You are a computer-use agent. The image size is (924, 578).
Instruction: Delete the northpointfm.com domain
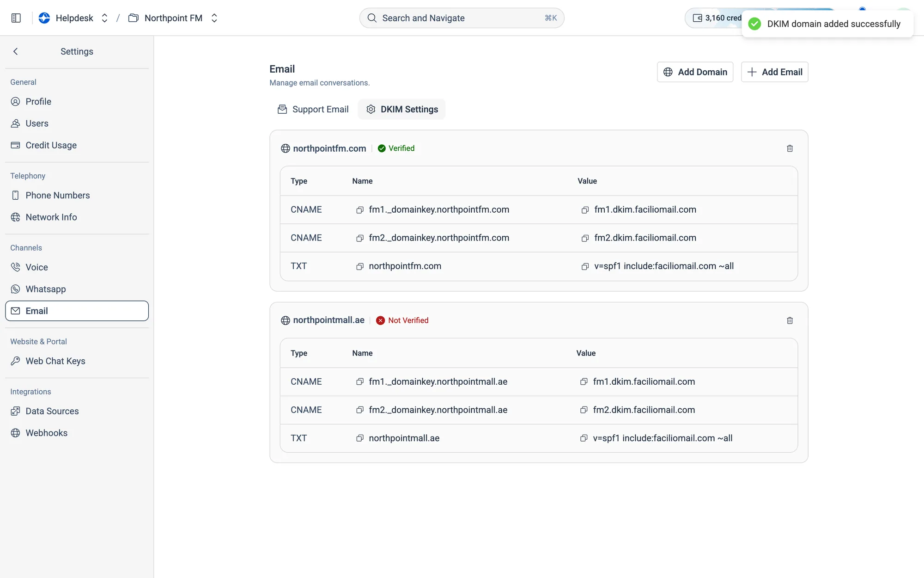790,148
